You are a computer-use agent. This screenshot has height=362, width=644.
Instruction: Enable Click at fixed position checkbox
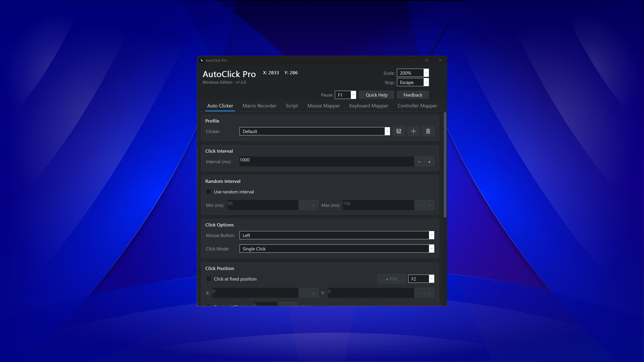(209, 279)
